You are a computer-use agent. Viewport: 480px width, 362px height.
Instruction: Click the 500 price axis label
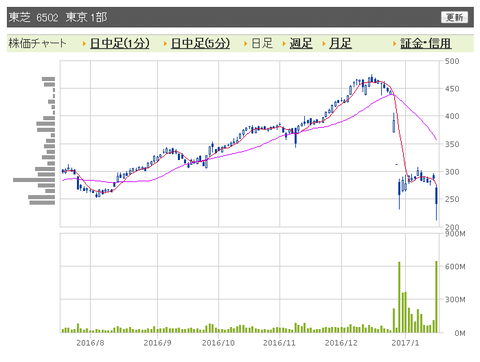[x=452, y=61]
